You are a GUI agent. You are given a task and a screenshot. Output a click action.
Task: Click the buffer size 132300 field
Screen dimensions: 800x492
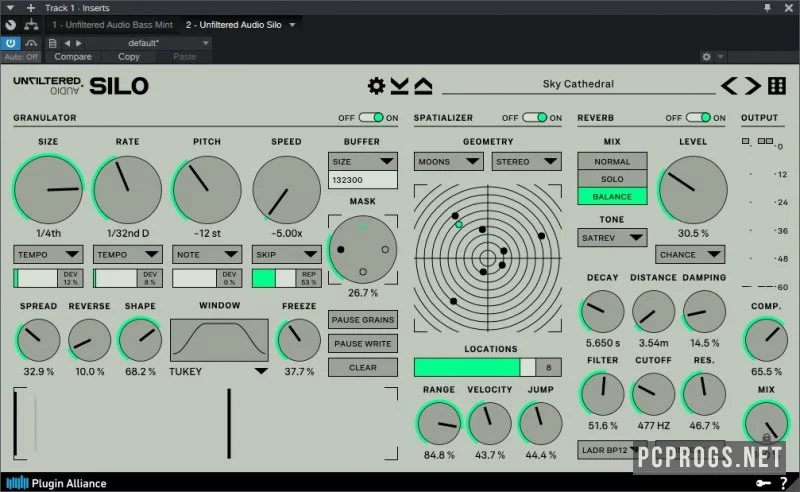coord(363,180)
